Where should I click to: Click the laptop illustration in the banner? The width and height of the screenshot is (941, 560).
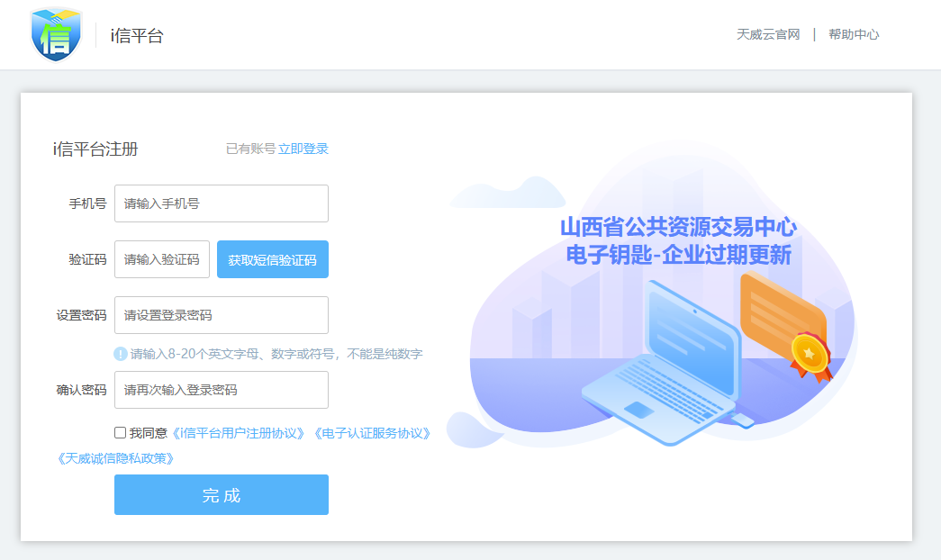pyautogui.click(x=662, y=365)
